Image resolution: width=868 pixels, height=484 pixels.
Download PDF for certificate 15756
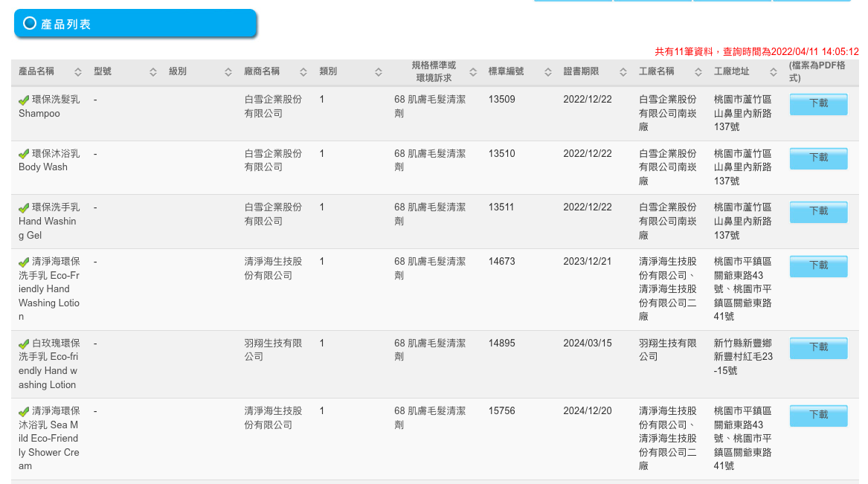[x=818, y=416]
